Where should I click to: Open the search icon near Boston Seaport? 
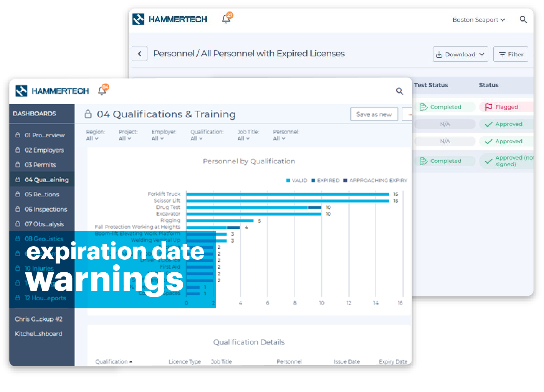pyautogui.click(x=523, y=20)
